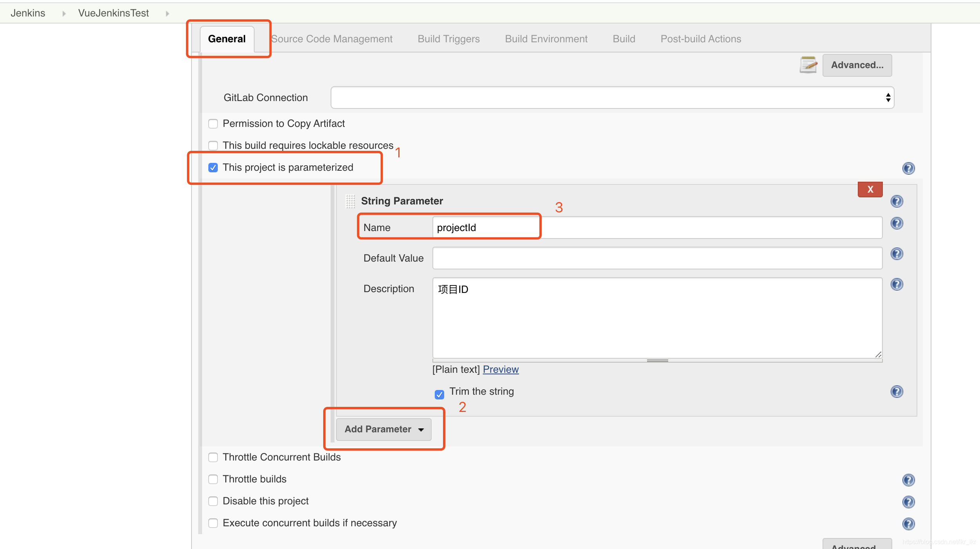
Task: Click the bottom Advanced button
Action: pyautogui.click(x=857, y=544)
